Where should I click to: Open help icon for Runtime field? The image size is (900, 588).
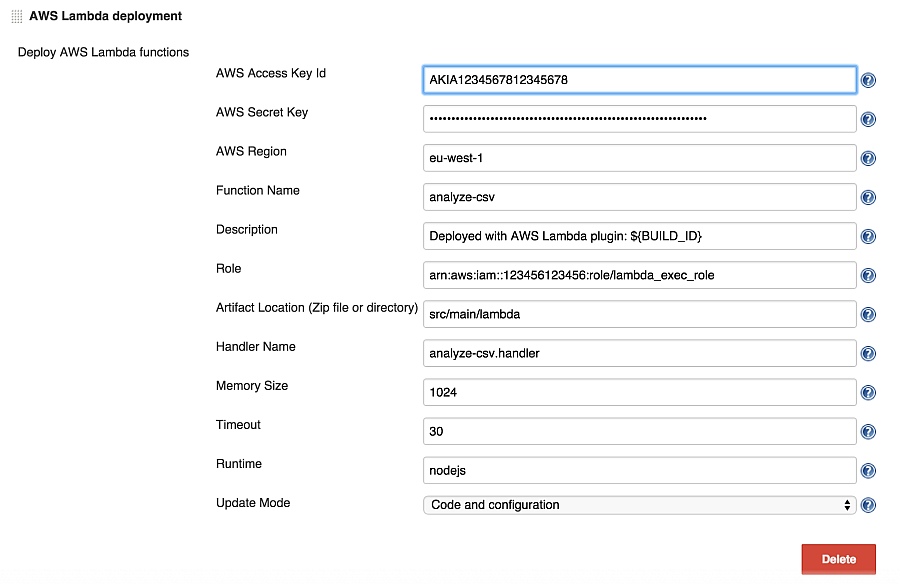point(868,471)
